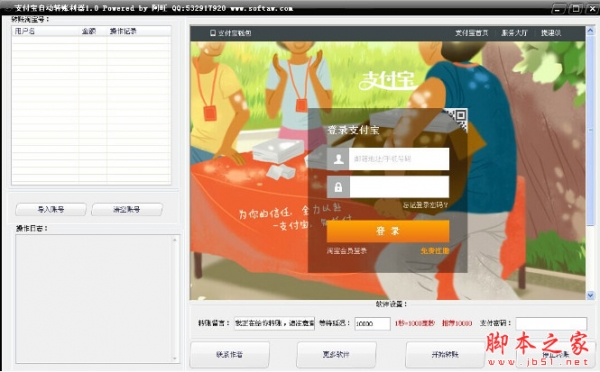Minimize the application window
Screen dimensions: 600x372
559,8
